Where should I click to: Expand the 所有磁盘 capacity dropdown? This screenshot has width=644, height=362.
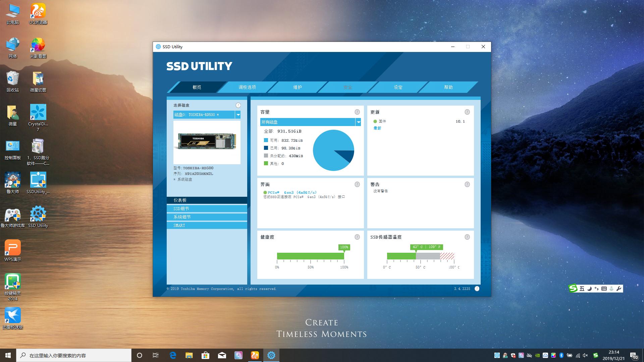click(358, 122)
